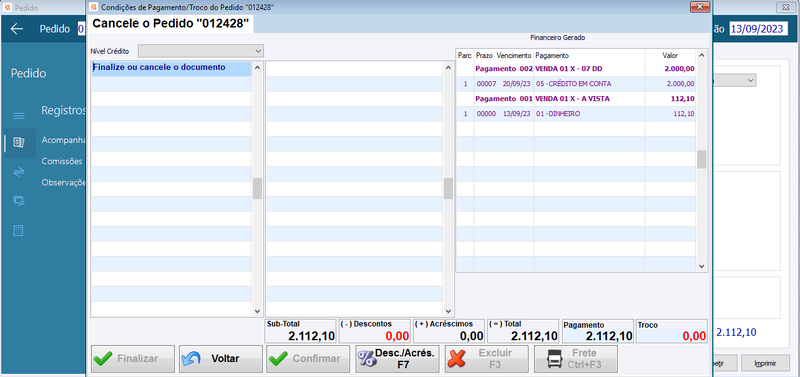Image resolution: width=800 pixels, height=377 pixels.
Task: Open Observações item in Registros list
Action: (x=63, y=182)
